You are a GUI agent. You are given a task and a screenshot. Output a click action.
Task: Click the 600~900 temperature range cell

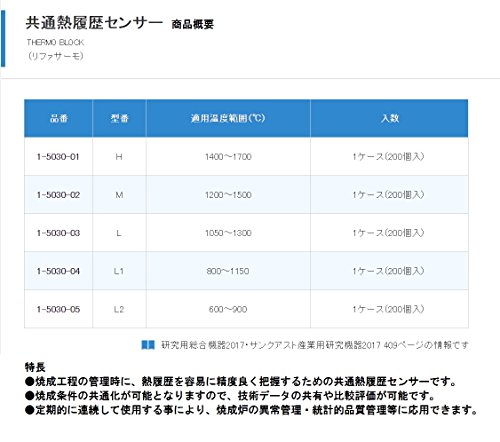(x=228, y=309)
